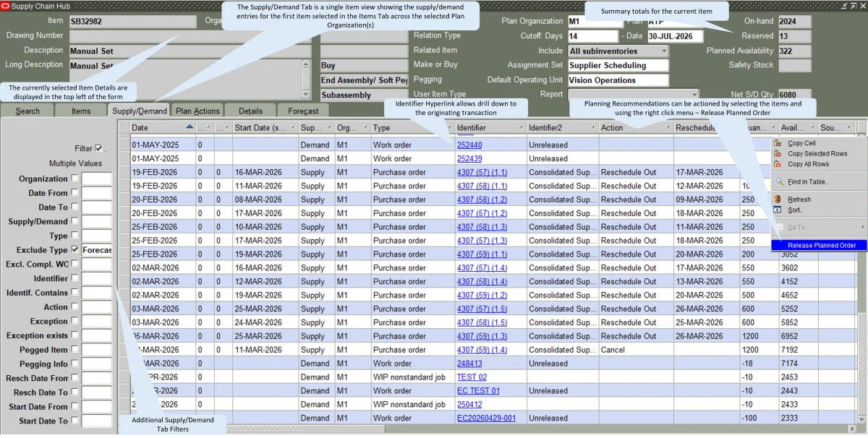The height and width of the screenshot is (438, 868).
Task: Open work order link 252439
Action: tap(469, 158)
